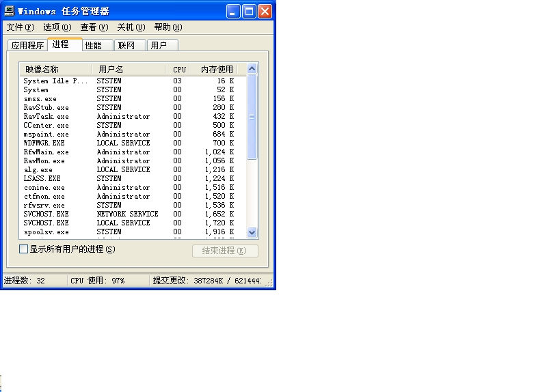The height and width of the screenshot is (392, 547).
Task: Select the CCenter.exe process
Action: [x=133, y=126]
